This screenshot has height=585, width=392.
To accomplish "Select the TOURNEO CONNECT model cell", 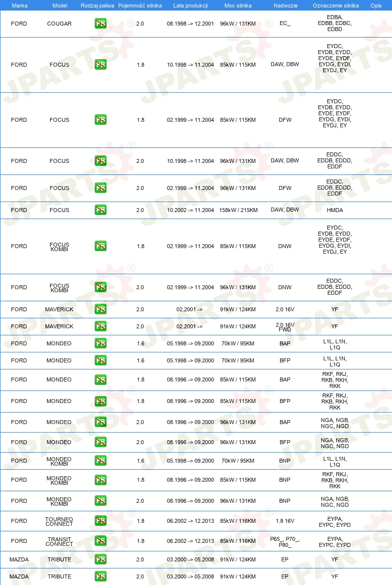I will [59, 521].
